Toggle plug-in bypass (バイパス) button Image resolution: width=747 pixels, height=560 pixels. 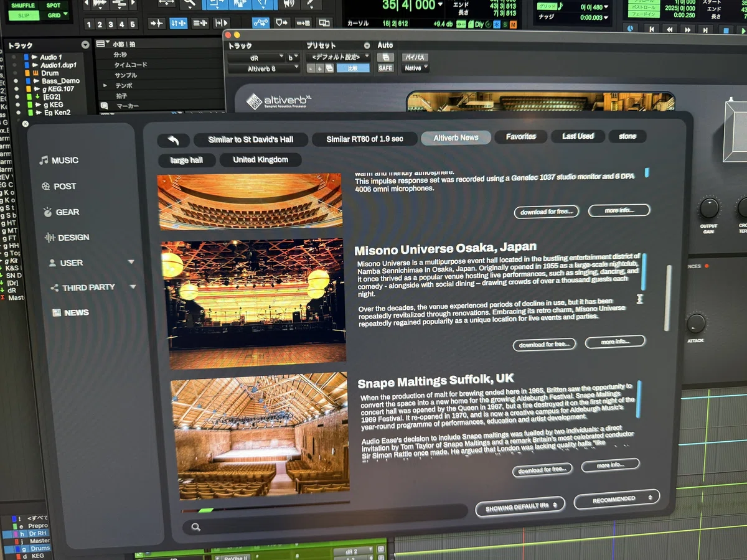[416, 57]
